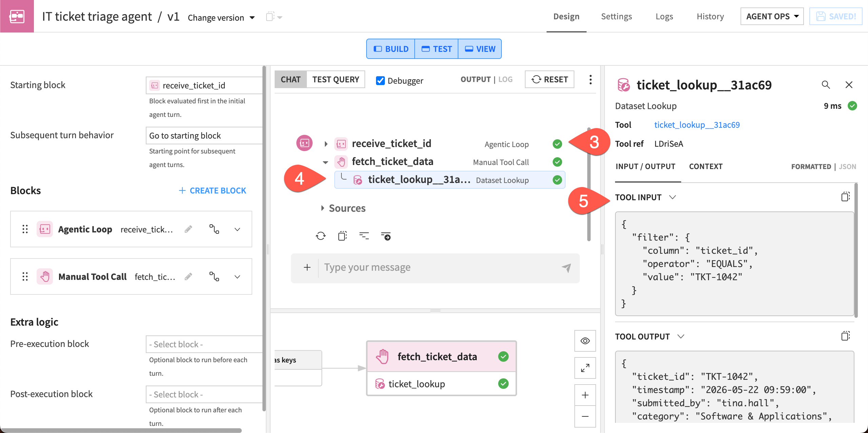Image resolution: width=868 pixels, height=433 pixels.
Task: Send the chat message arrow
Action: pyautogui.click(x=566, y=267)
